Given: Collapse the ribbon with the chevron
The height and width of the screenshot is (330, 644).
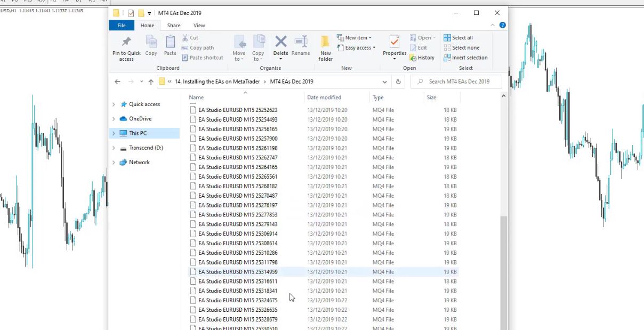Looking at the screenshot, I should 492,25.
